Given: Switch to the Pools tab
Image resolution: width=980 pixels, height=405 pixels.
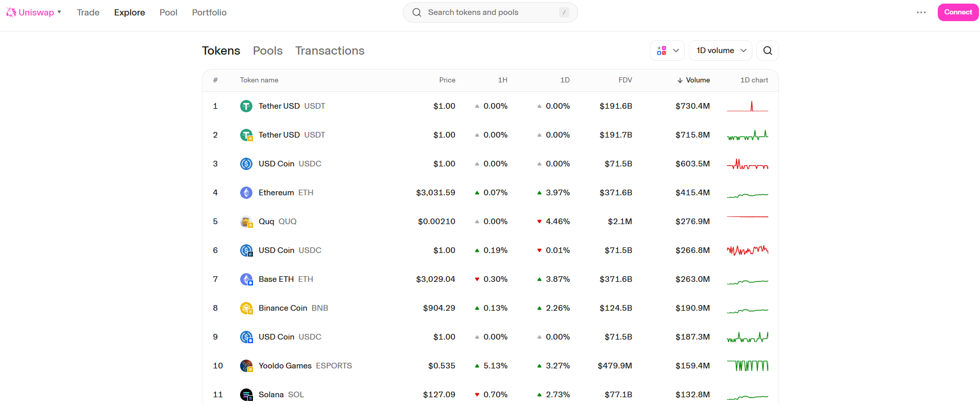Looking at the screenshot, I should 267,50.
